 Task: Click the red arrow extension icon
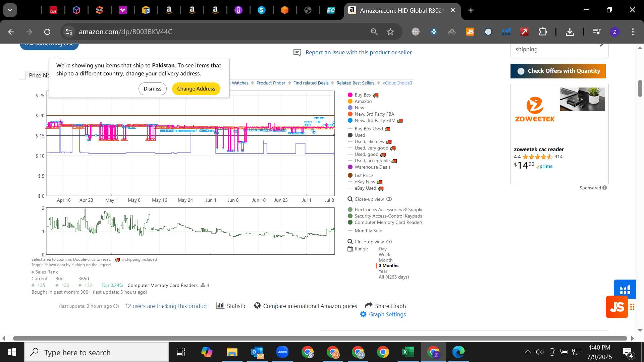[x=524, y=32]
